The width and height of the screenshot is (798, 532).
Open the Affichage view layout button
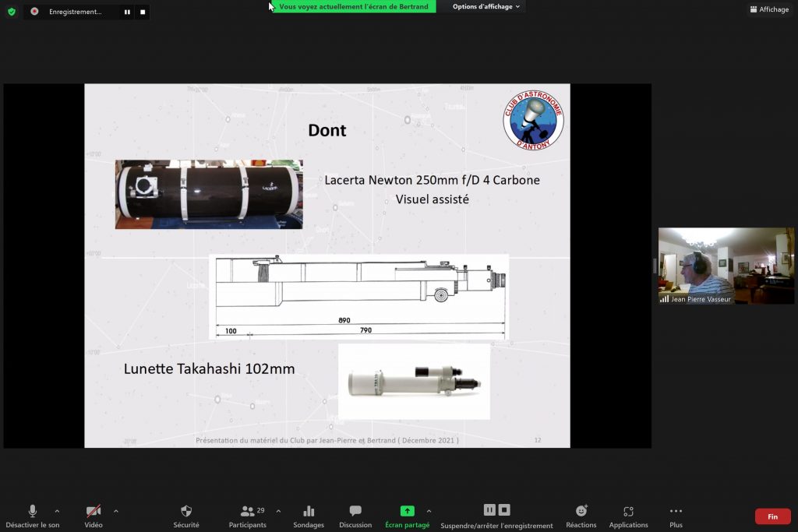tap(769, 9)
